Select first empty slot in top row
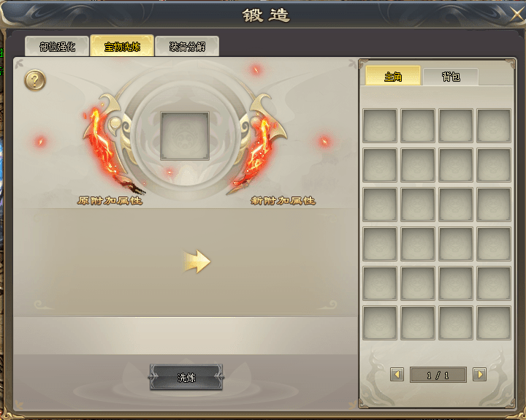526x420 pixels. point(380,126)
